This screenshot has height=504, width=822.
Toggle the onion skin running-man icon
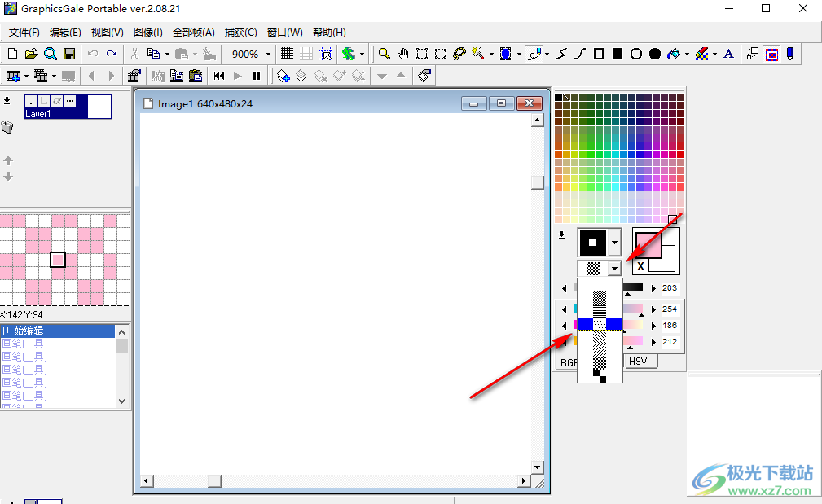[x=348, y=54]
